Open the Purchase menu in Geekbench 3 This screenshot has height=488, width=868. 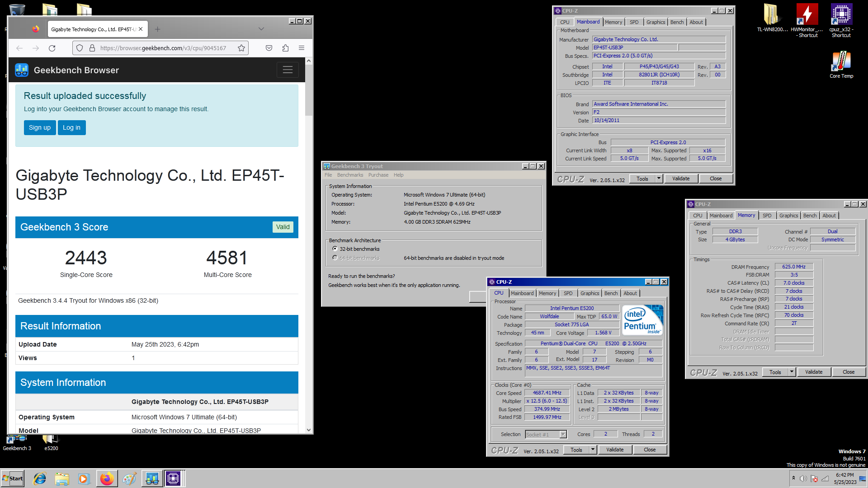coord(378,175)
